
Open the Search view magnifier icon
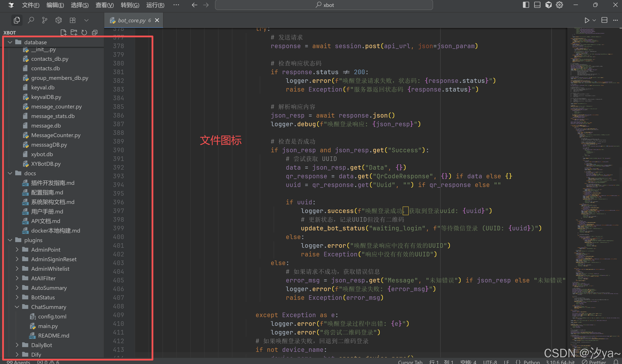tap(31, 20)
